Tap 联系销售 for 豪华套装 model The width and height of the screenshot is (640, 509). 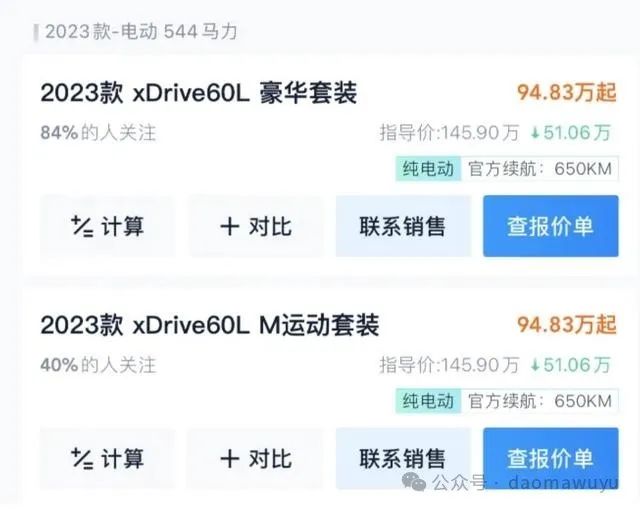click(x=403, y=226)
